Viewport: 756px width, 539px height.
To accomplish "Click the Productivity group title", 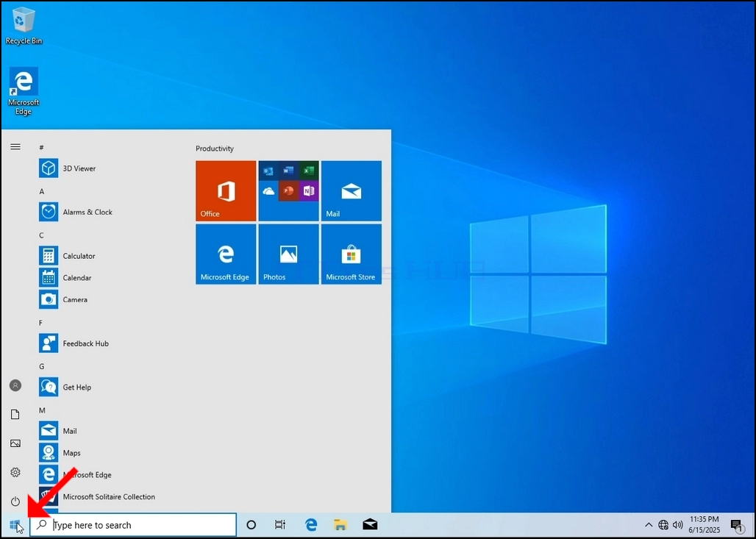I will pyautogui.click(x=215, y=149).
